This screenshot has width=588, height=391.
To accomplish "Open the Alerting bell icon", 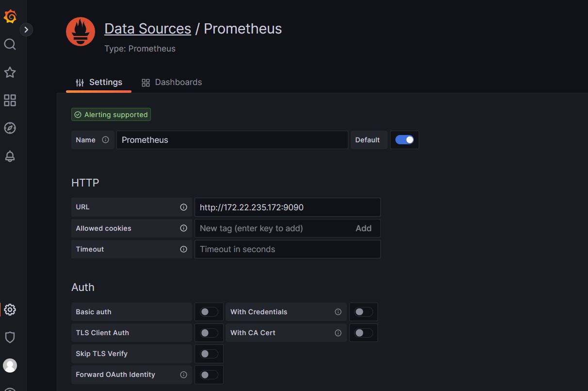I will pos(10,156).
